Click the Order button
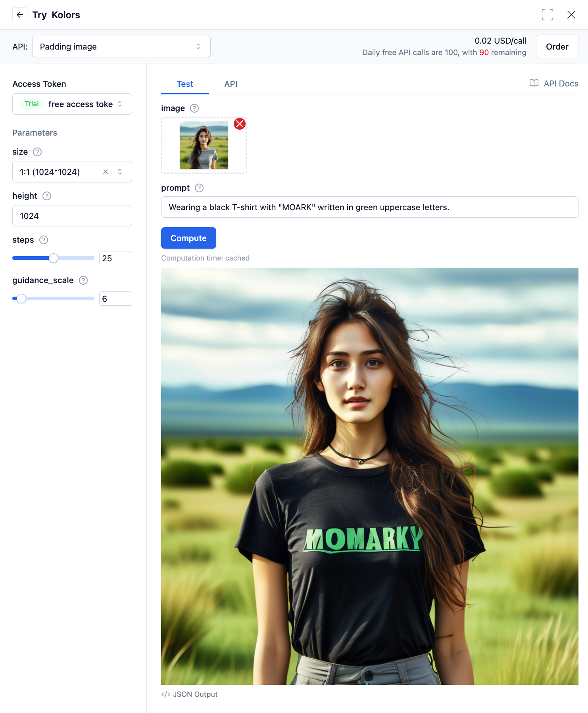 [557, 47]
